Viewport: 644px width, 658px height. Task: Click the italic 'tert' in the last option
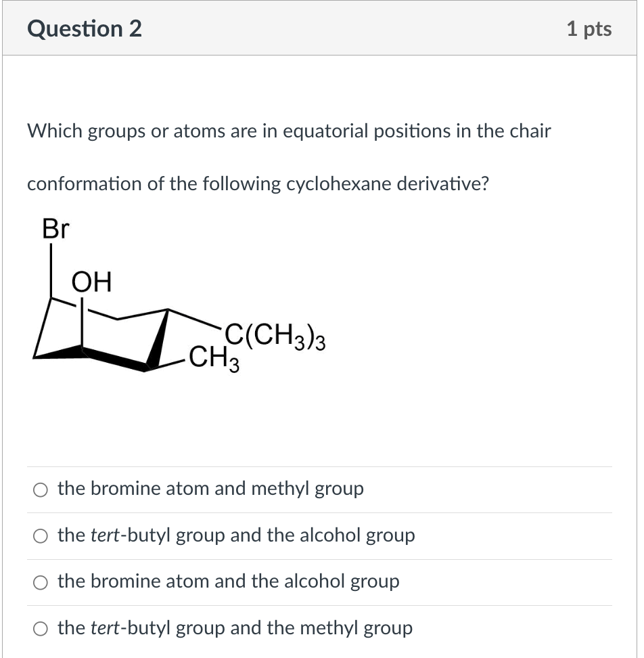(x=105, y=628)
